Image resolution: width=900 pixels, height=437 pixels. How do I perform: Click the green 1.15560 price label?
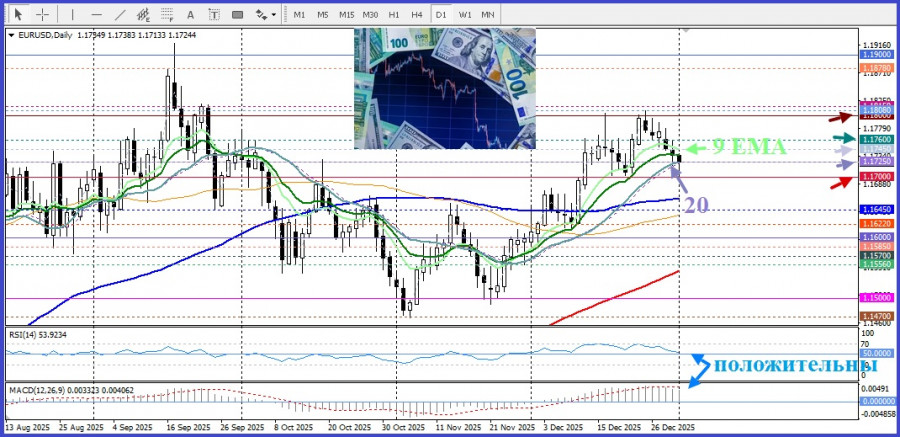coord(876,263)
